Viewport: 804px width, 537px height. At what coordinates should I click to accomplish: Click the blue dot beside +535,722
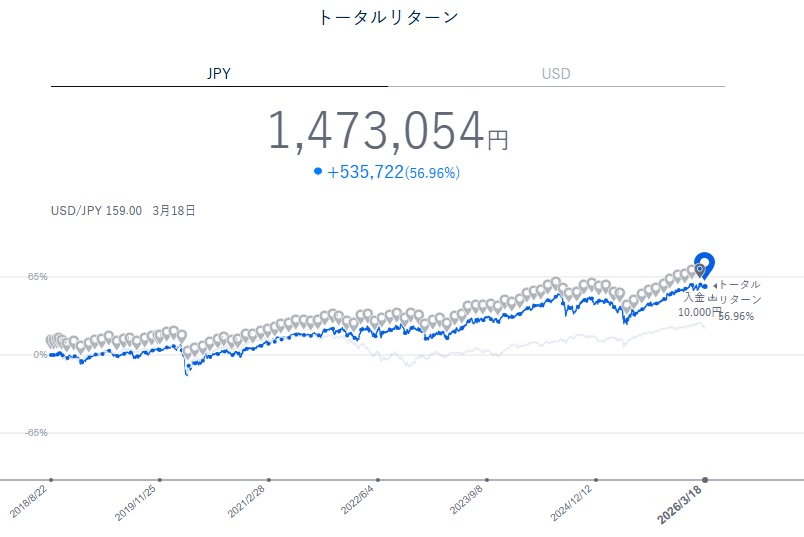(x=318, y=172)
